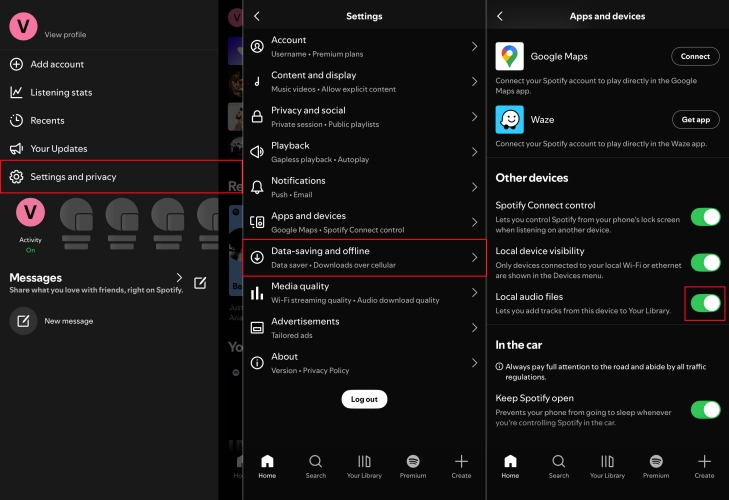Expand the Account row chevron
This screenshot has width=729, height=500.
tap(474, 47)
